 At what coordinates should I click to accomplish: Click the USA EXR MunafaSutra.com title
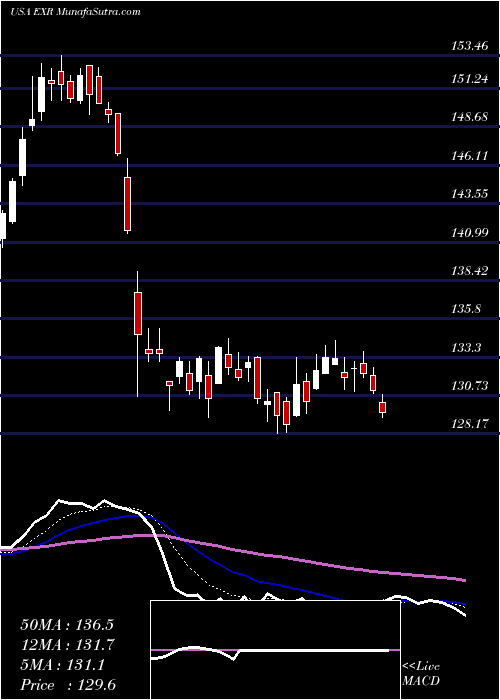coord(75,12)
